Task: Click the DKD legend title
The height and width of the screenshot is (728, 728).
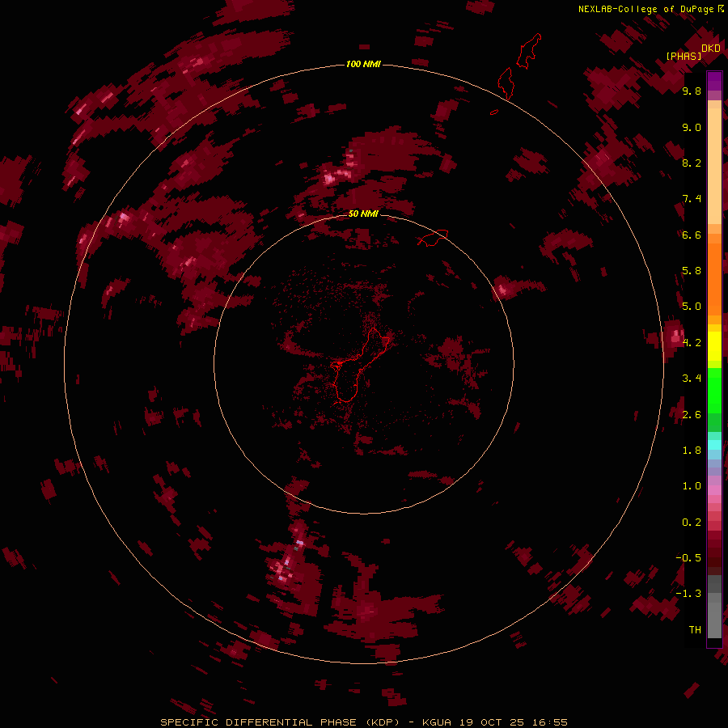Action: pyautogui.click(x=711, y=48)
